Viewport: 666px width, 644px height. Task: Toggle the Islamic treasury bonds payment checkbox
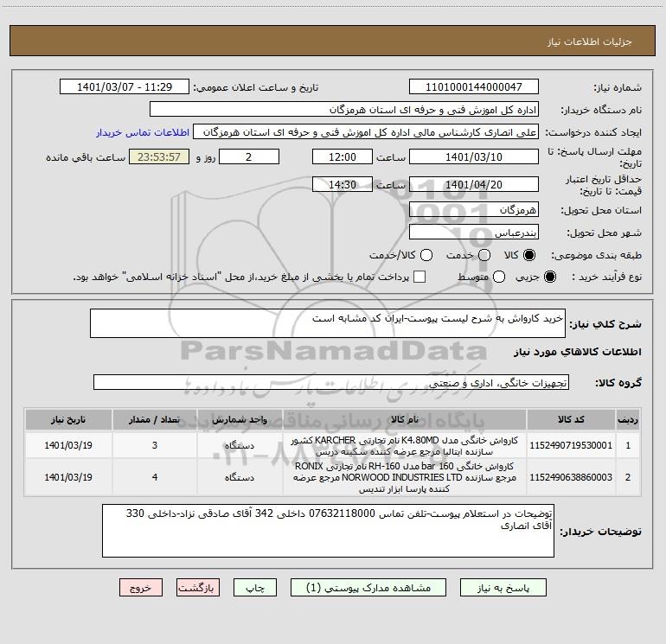click(419, 277)
